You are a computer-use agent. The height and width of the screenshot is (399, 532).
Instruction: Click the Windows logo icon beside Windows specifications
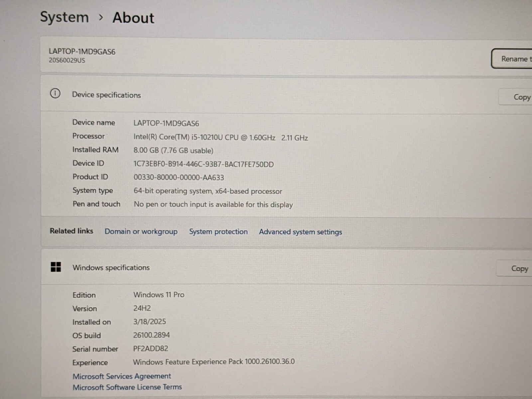(56, 267)
